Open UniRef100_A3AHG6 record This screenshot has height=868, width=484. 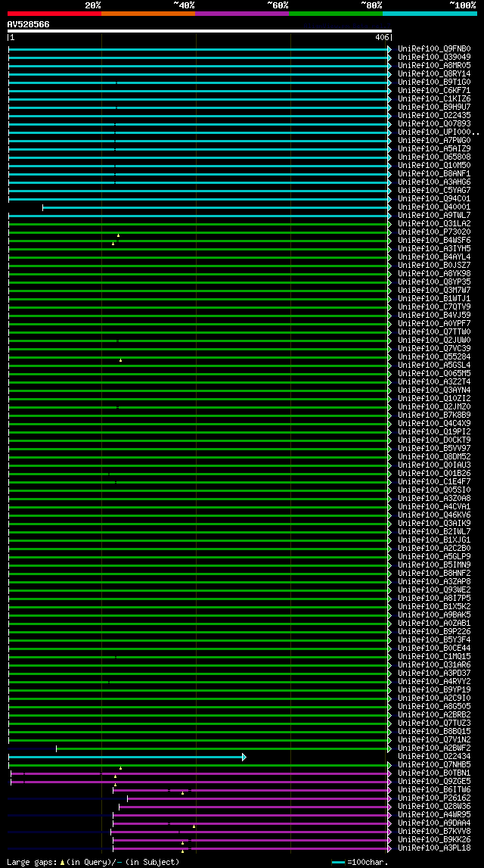434,182
